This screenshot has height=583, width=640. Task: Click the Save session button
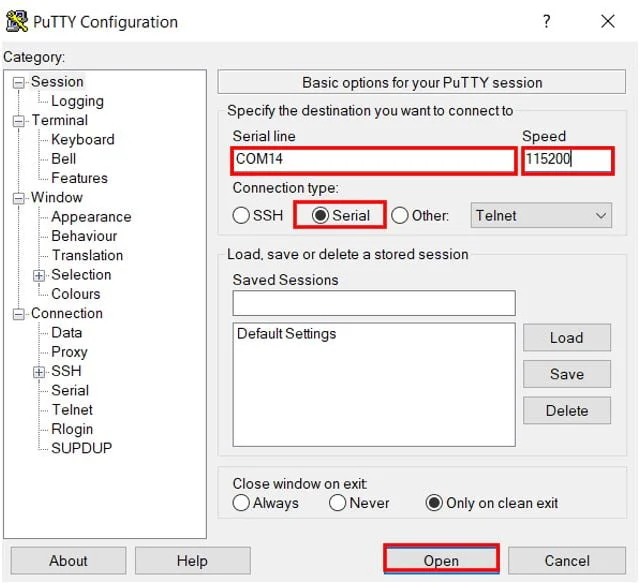(567, 374)
